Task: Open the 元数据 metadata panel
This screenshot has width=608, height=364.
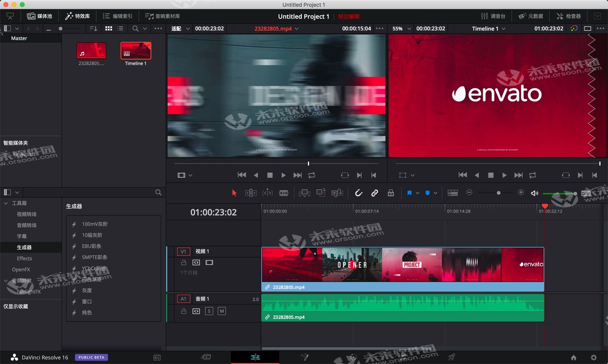Action: point(531,16)
